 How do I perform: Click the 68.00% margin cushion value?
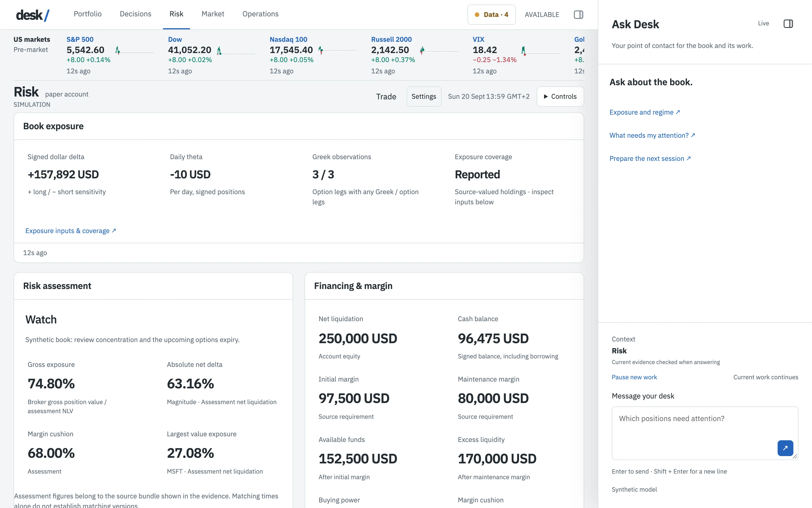pos(51,453)
